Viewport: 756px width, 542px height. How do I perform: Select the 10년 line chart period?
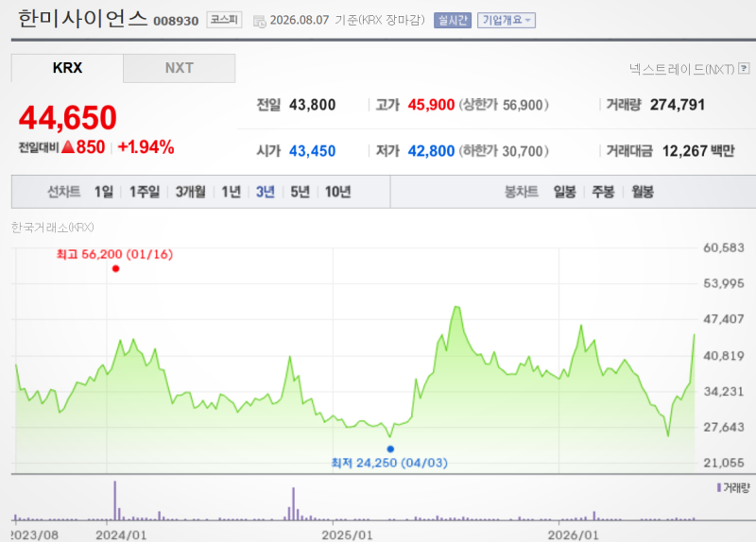click(337, 192)
